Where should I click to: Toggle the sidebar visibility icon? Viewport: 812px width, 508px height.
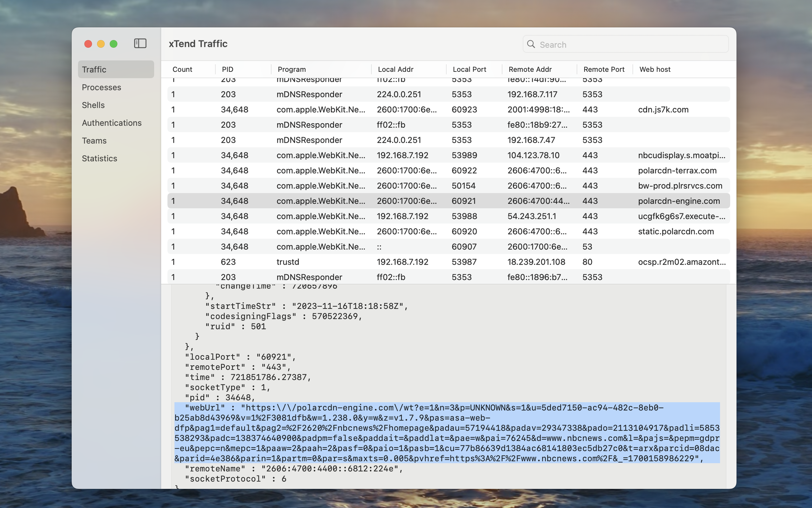pyautogui.click(x=140, y=44)
